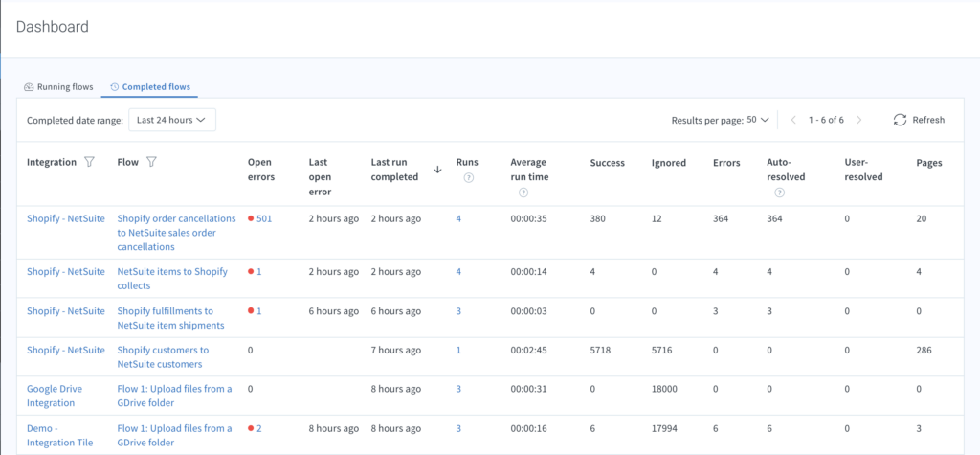Viewport: 980px width, 455px height.
Task: Sort by Last run completed arrow
Action: tap(437, 170)
